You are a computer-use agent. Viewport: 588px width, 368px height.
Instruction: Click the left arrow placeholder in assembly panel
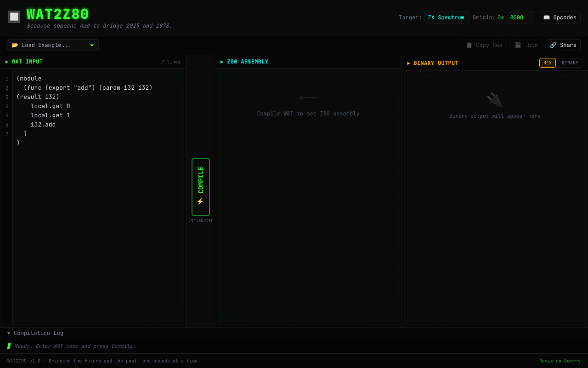[308, 98]
